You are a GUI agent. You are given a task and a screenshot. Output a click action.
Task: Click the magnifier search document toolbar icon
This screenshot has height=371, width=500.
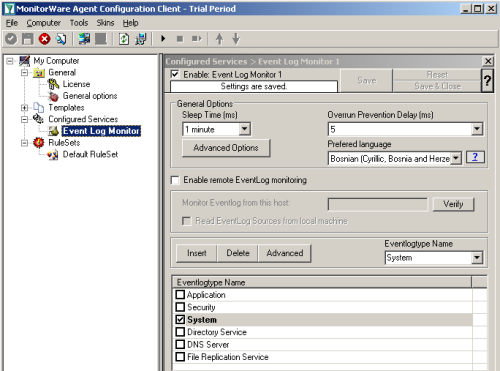click(x=61, y=39)
